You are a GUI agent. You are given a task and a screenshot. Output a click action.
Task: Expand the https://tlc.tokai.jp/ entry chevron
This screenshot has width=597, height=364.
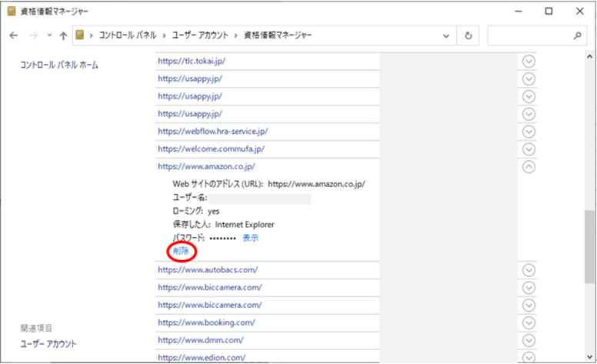click(x=529, y=62)
